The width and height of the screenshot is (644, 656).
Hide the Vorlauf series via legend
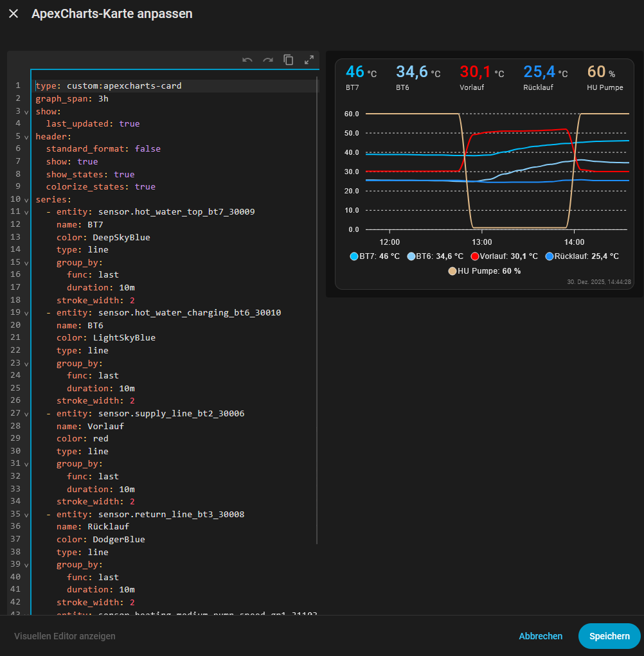click(x=503, y=256)
